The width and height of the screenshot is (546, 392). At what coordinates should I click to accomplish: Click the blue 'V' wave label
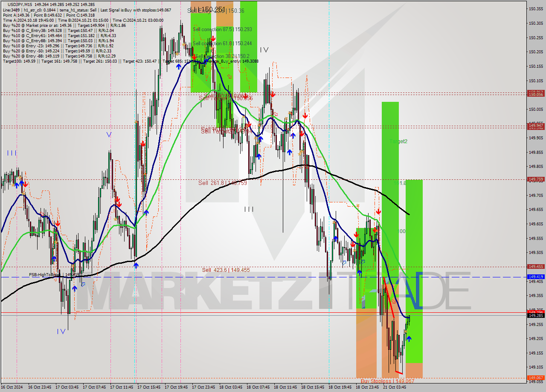point(109,135)
